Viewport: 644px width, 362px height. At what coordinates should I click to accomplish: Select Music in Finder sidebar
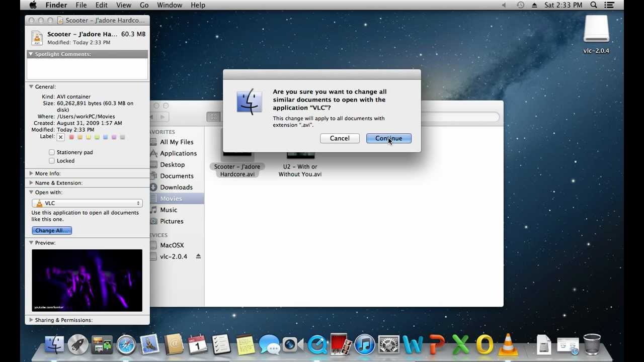pyautogui.click(x=169, y=210)
